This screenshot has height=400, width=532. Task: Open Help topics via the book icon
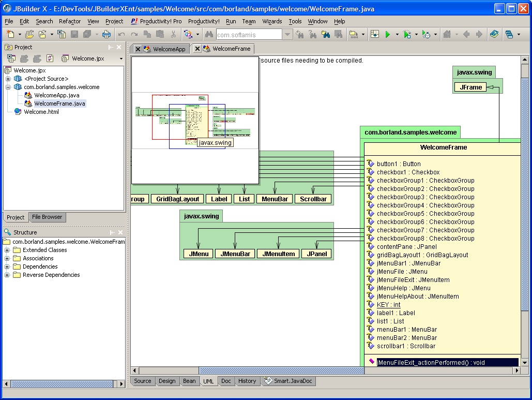click(494, 34)
